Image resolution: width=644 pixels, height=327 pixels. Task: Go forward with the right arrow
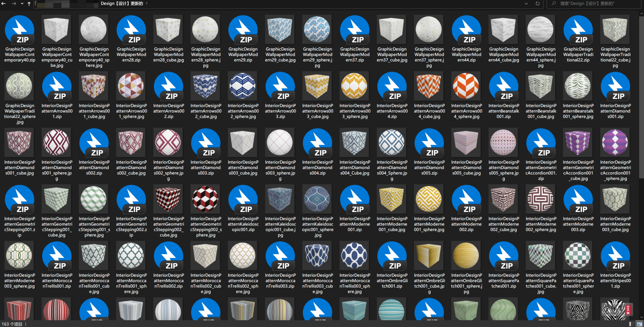click(14, 4)
